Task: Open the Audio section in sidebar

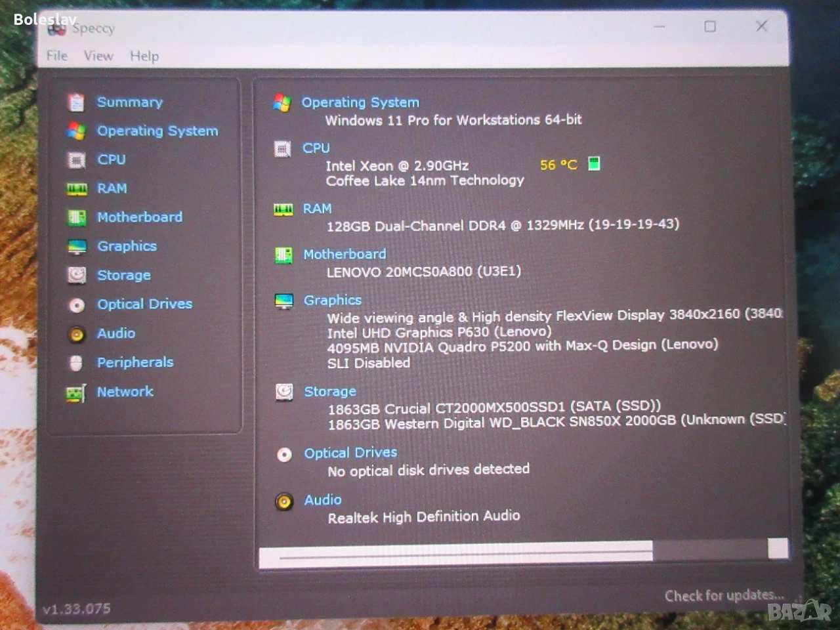Action: click(x=116, y=333)
